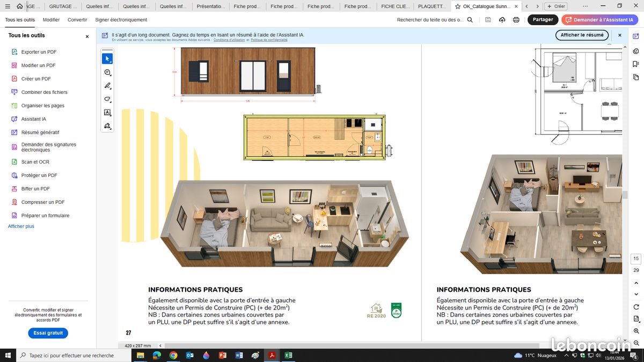
Task: Expand the selection tool dropdown arrow
Action: click(x=111, y=61)
